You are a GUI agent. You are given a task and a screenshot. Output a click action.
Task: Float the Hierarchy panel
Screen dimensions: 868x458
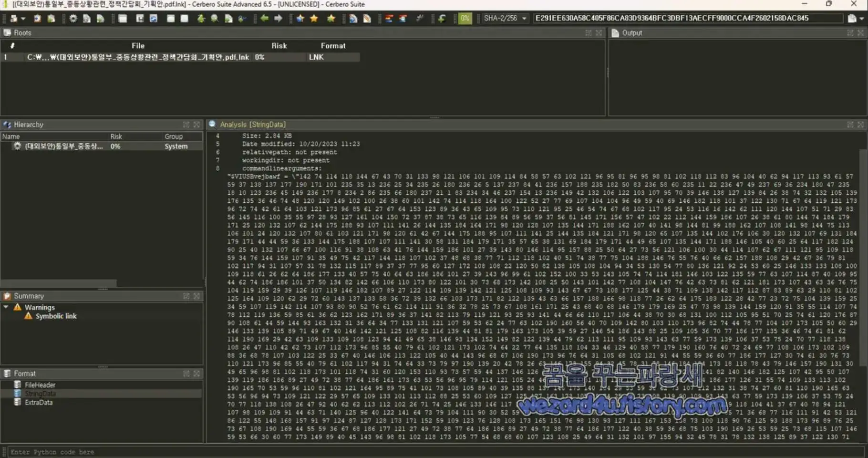(x=186, y=124)
